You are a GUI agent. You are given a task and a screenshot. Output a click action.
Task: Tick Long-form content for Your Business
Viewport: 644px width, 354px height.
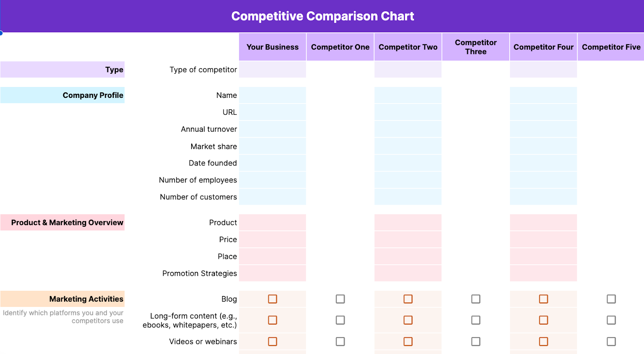tap(272, 320)
